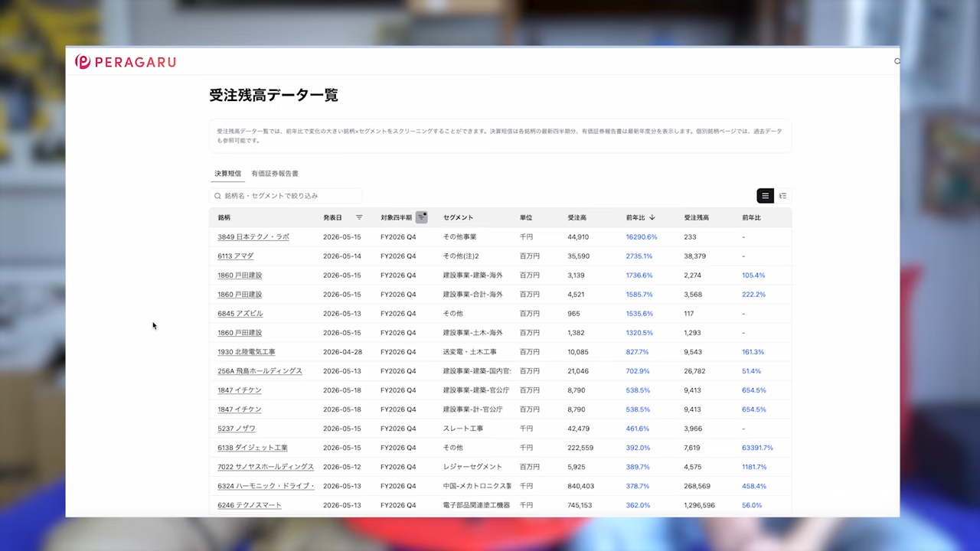This screenshot has height=551, width=980.
Task: Open the active filter icon beside 対象四半期
Action: [x=421, y=217]
